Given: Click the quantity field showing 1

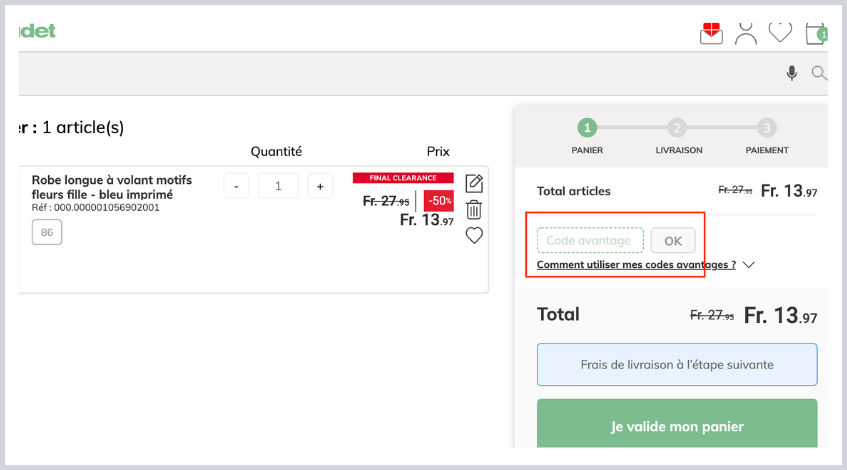Looking at the screenshot, I should click(x=278, y=186).
